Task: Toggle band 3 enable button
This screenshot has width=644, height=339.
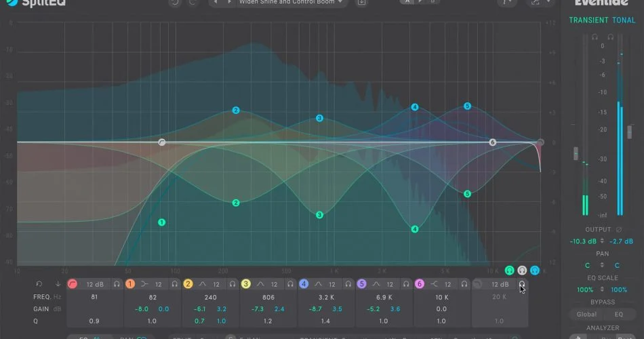Action: [246, 284]
